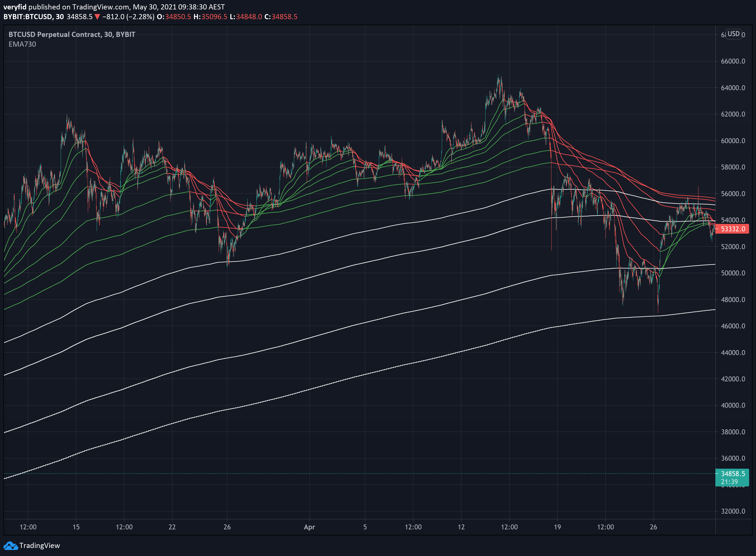Click the 15 date label on time axis
756x556 pixels.
[76, 527]
